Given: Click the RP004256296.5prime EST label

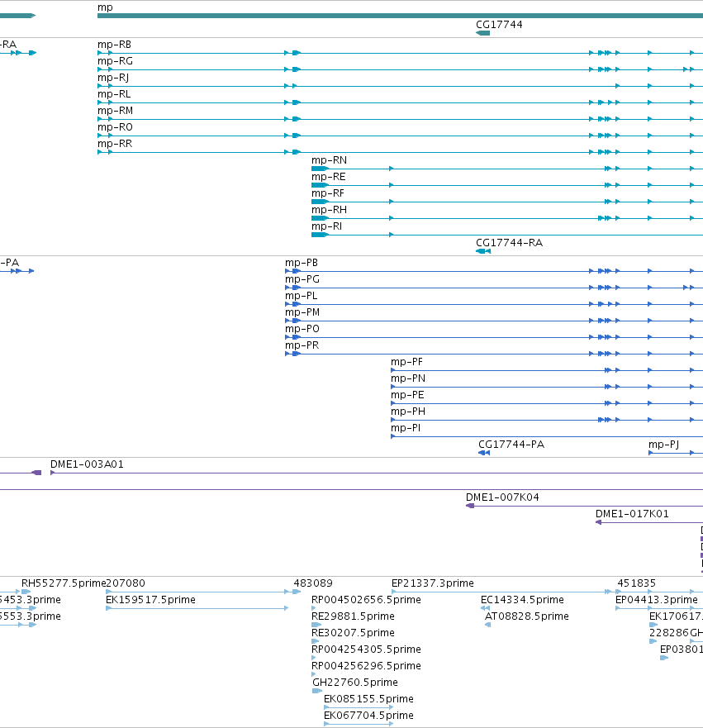Looking at the screenshot, I should click(x=366, y=666).
